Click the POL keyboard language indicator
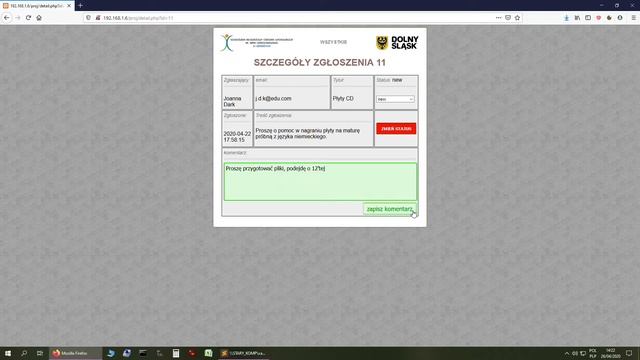The image size is (640, 360). coord(593,353)
